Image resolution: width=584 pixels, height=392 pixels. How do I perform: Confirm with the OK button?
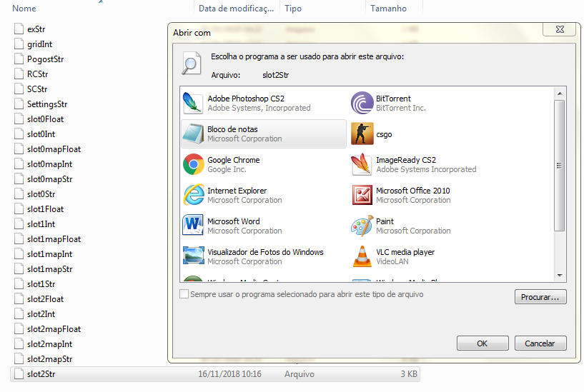pos(482,343)
